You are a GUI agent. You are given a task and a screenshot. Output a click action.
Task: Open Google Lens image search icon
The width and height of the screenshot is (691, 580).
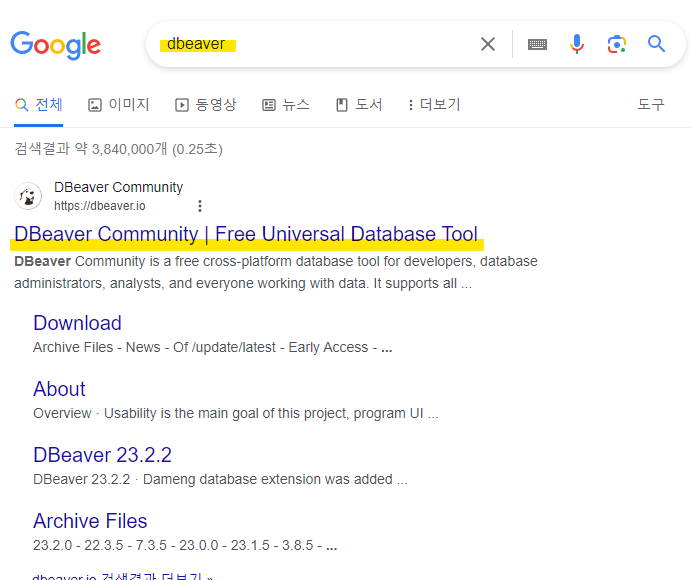617,44
